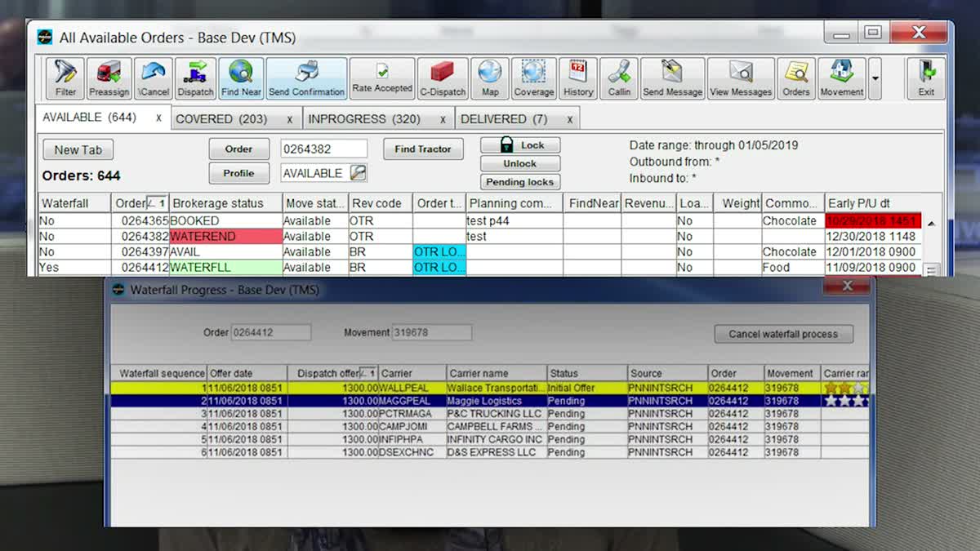The height and width of the screenshot is (551, 980).
Task: Open the Filter tool
Action: click(x=65, y=78)
